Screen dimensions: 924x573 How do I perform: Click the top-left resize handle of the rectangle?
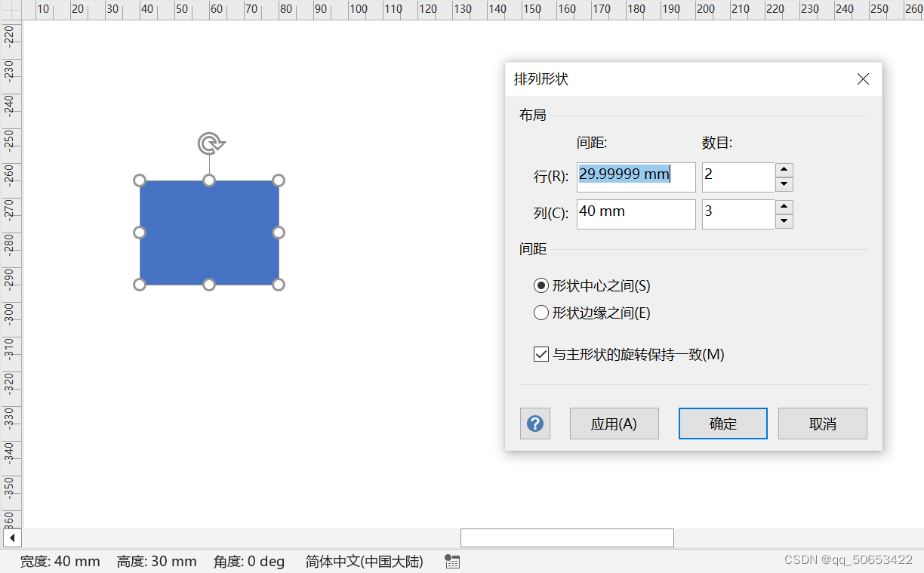[140, 180]
